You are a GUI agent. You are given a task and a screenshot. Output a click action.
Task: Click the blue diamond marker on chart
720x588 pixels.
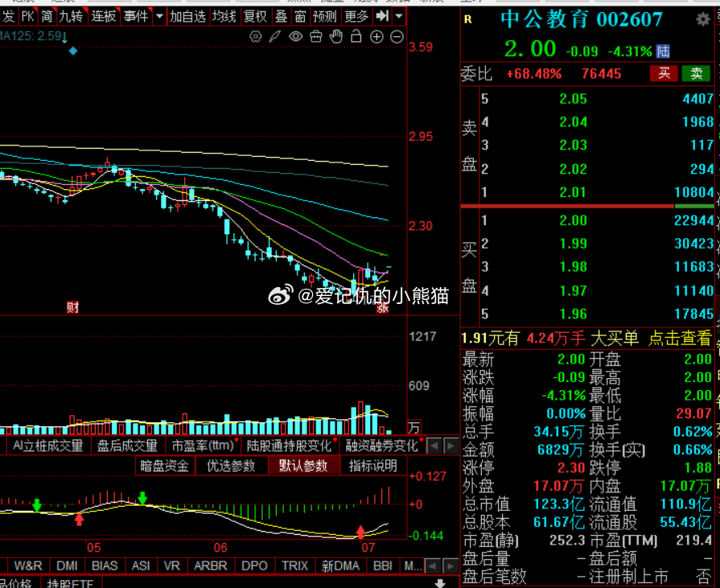(x=73, y=51)
